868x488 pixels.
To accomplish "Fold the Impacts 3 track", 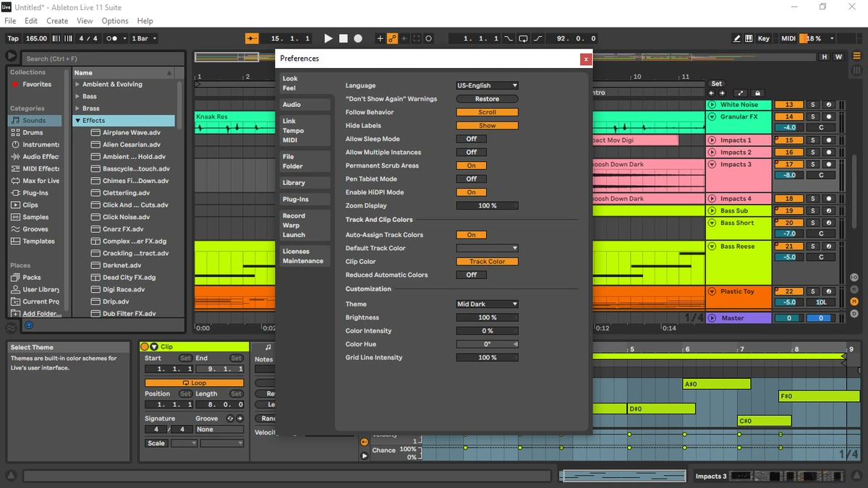I will click(x=712, y=164).
